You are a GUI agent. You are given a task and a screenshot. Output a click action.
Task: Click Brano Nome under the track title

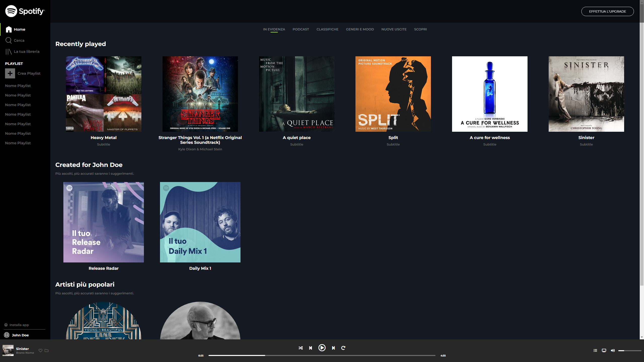click(x=25, y=353)
